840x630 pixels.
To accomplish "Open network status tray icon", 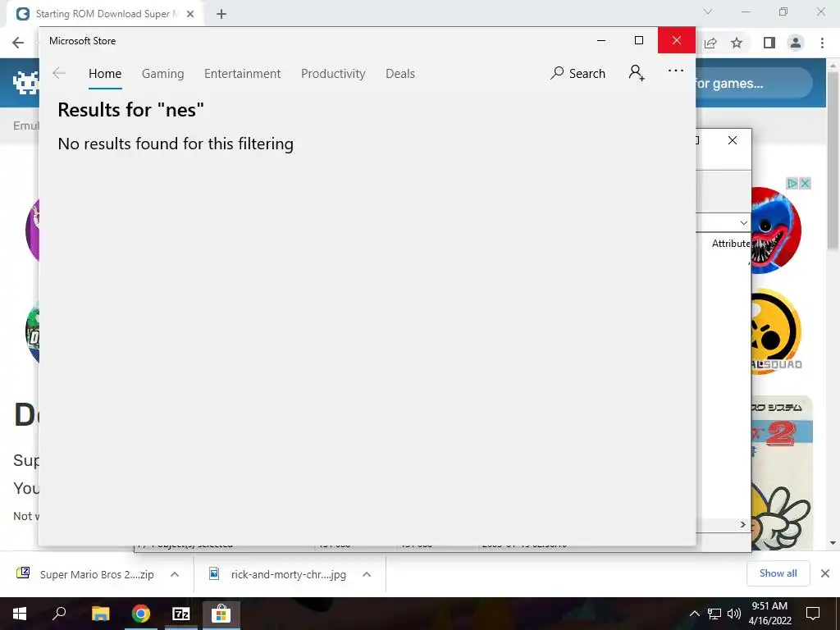I will [714, 614].
